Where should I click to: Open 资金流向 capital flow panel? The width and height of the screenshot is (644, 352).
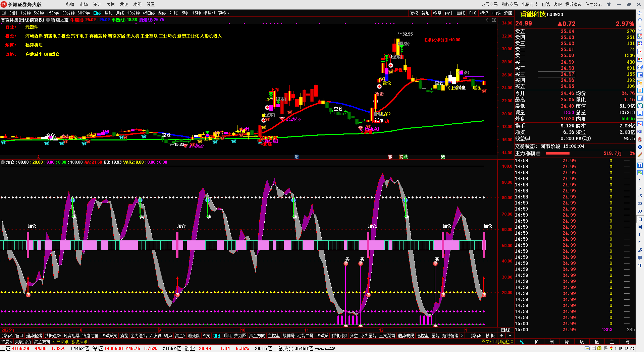point(42,342)
